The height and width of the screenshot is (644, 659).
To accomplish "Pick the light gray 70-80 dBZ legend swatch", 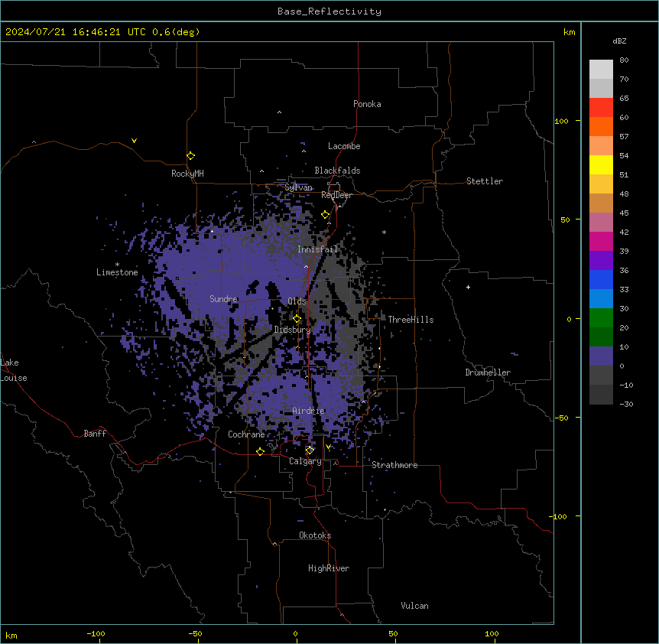I will tap(601, 70).
